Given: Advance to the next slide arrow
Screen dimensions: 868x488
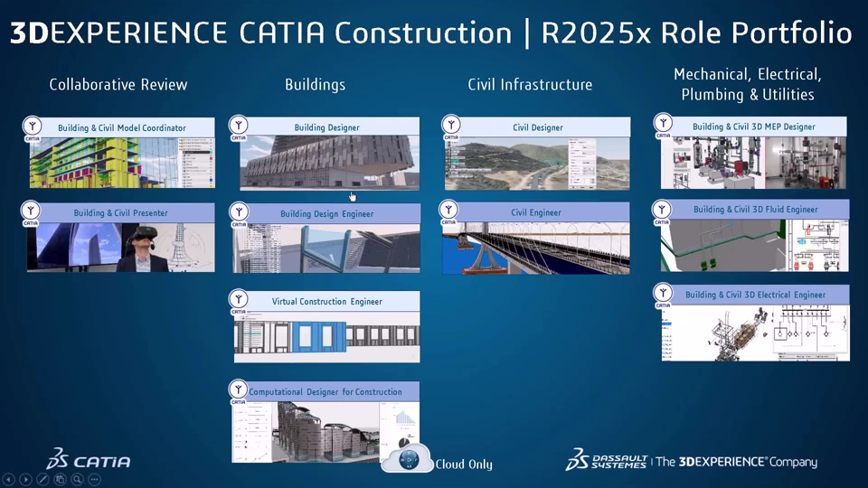Looking at the screenshot, I should click(x=25, y=479).
